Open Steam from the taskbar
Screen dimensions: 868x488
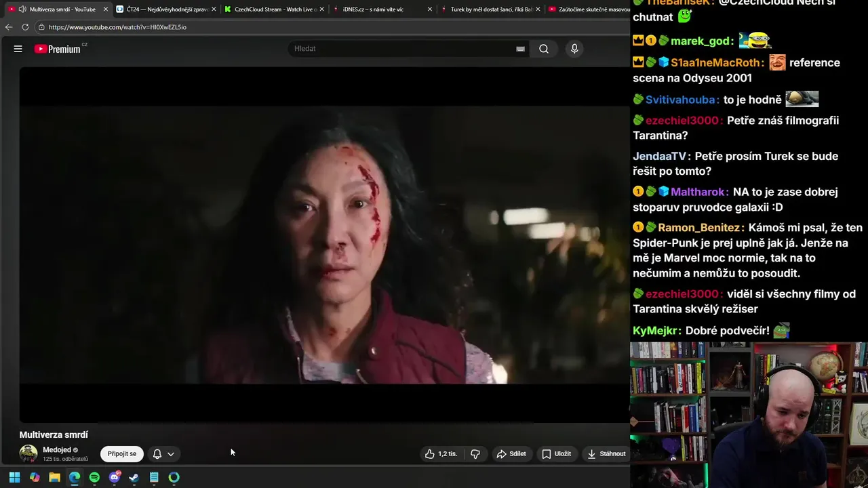[134, 477]
